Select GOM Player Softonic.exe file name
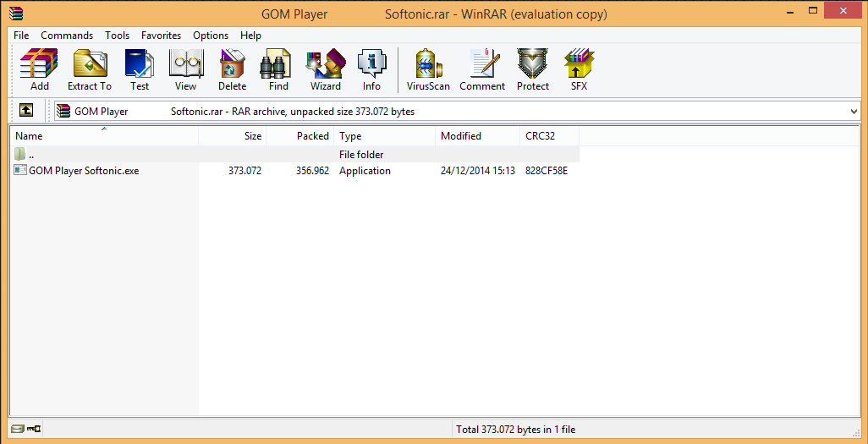 [x=84, y=171]
